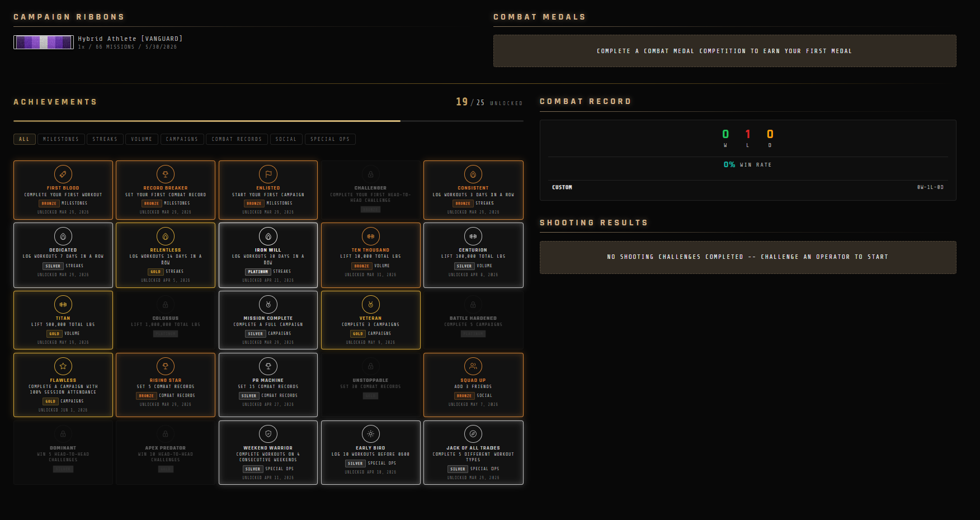The height and width of the screenshot is (520, 980).
Task: Click the Consistent flame icon
Action: pos(473,174)
